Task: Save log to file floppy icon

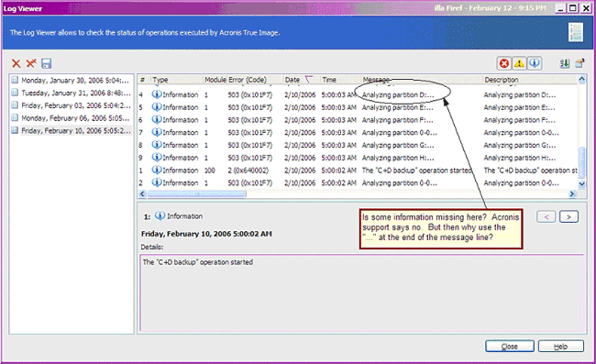Action: click(47, 63)
